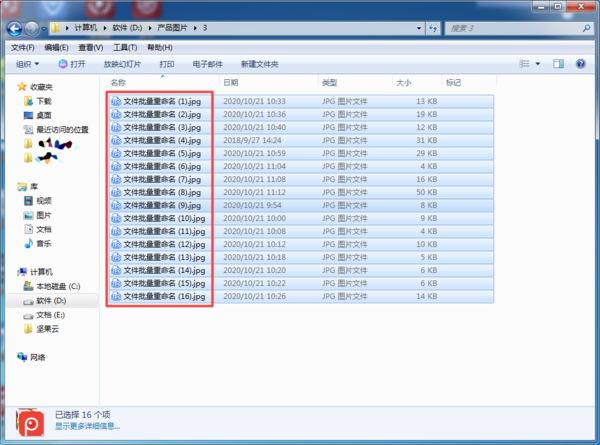The width and height of the screenshot is (600, 445).
Task: Click 显示更多详细信息 link
Action: (x=87, y=426)
